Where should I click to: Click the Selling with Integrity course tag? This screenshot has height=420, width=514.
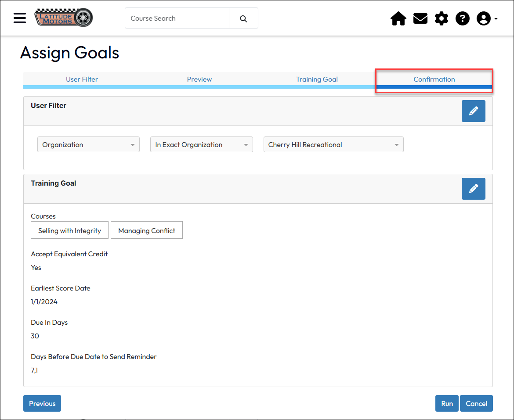(x=69, y=231)
